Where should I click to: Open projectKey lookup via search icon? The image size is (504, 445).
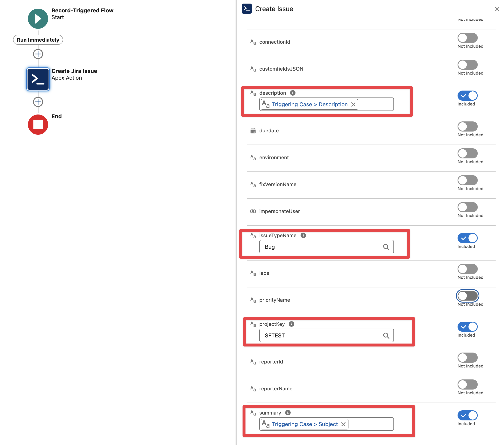tap(386, 336)
